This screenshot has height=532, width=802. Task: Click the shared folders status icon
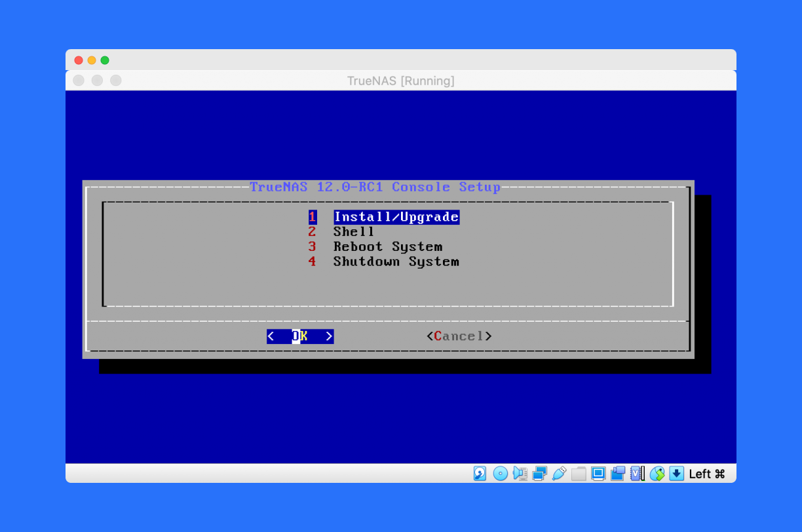[x=579, y=473]
